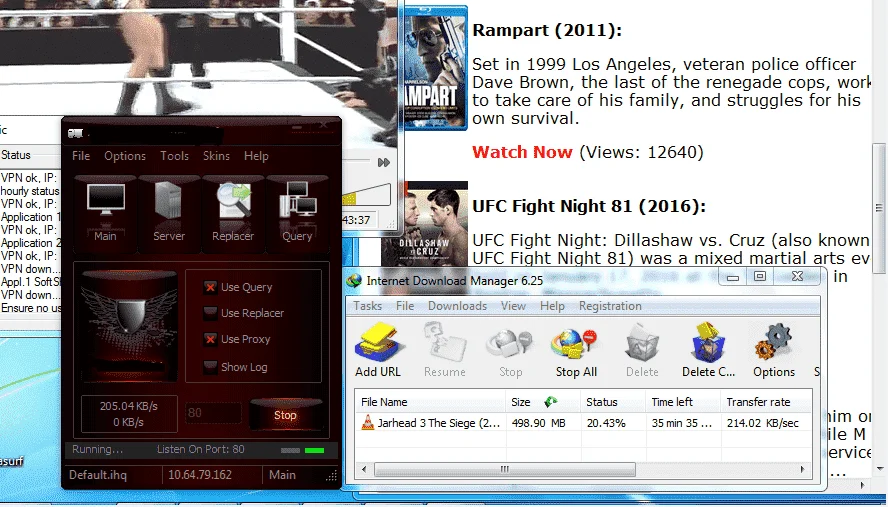Click the green activity indicator in proxy tool

point(314,450)
